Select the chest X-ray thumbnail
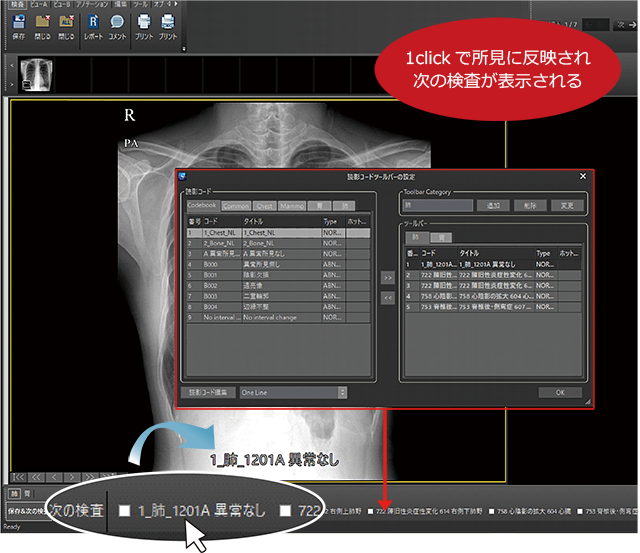 pyautogui.click(x=36, y=73)
